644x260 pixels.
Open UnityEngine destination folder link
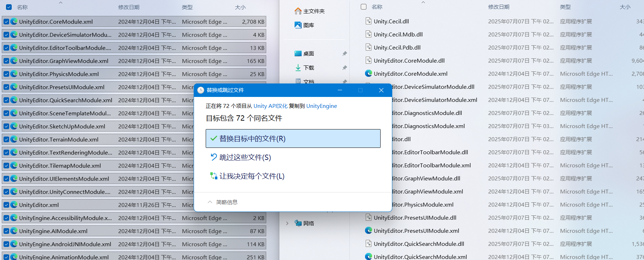321,106
